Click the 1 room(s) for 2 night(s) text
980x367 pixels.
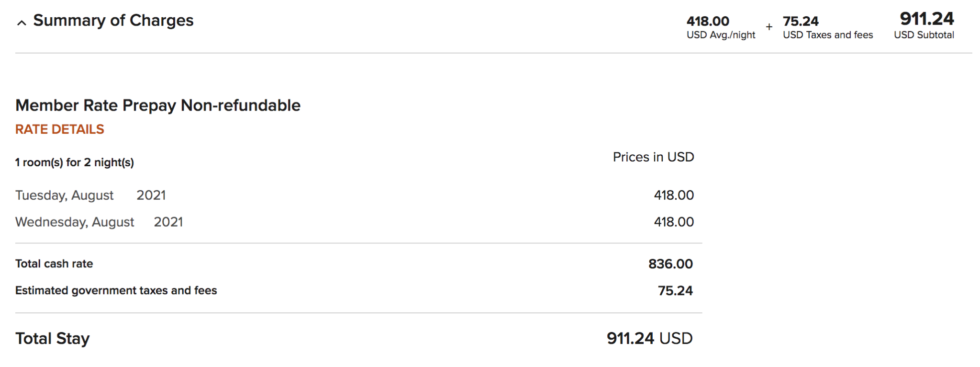(x=75, y=162)
